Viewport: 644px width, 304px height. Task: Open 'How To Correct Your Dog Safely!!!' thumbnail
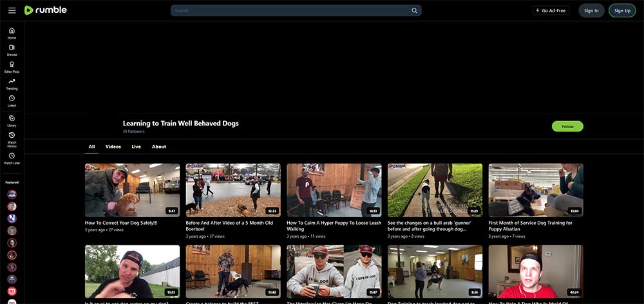tap(132, 190)
